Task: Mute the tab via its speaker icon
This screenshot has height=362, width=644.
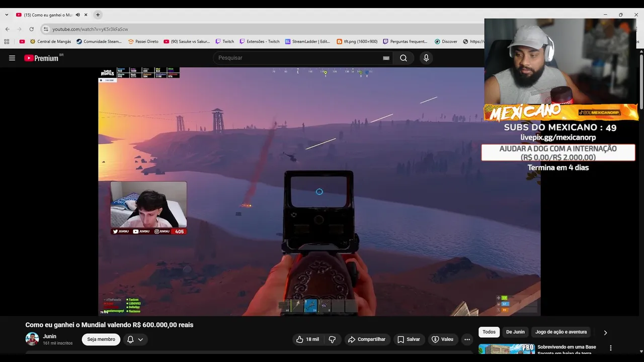Action: pyautogui.click(x=77, y=15)
